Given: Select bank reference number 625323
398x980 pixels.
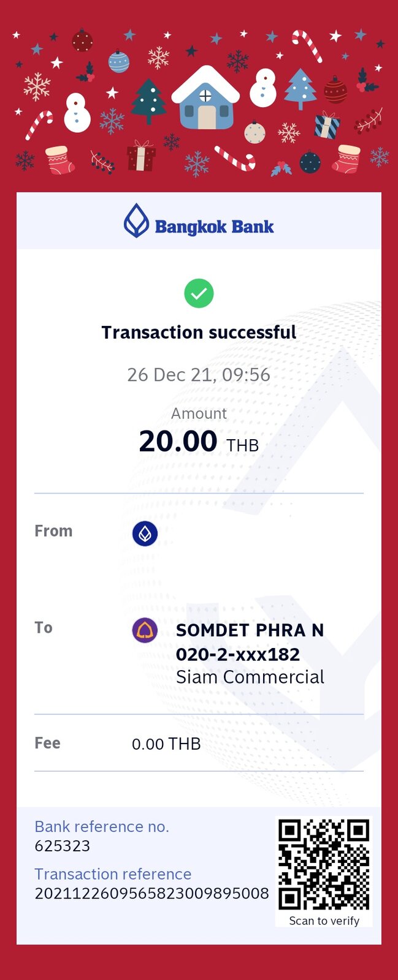Looking at the screenshot, I should [x=63, y=846].
